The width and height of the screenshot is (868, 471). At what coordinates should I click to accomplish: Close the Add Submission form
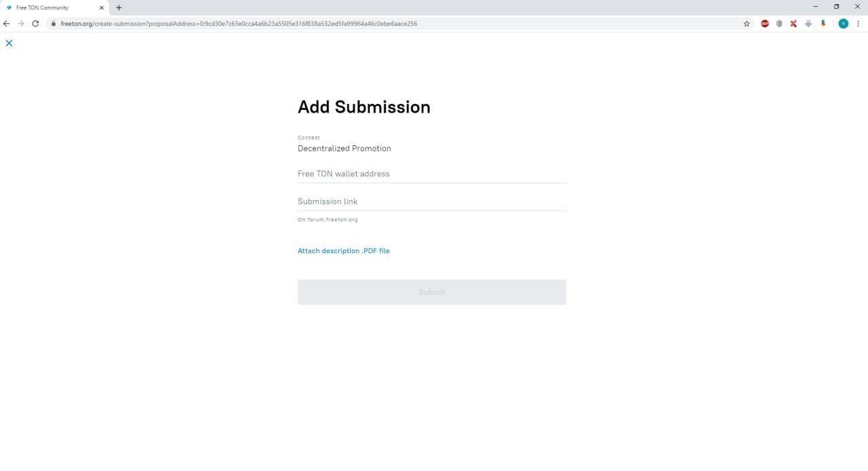[9, 43]
